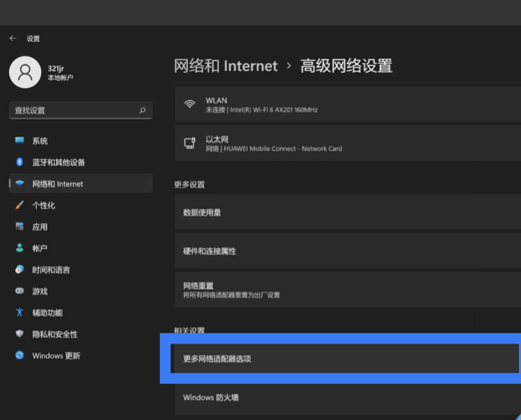Expand the WLAN adapter card
Viewport: 521px width, 420px height.
tap(347, 105)
